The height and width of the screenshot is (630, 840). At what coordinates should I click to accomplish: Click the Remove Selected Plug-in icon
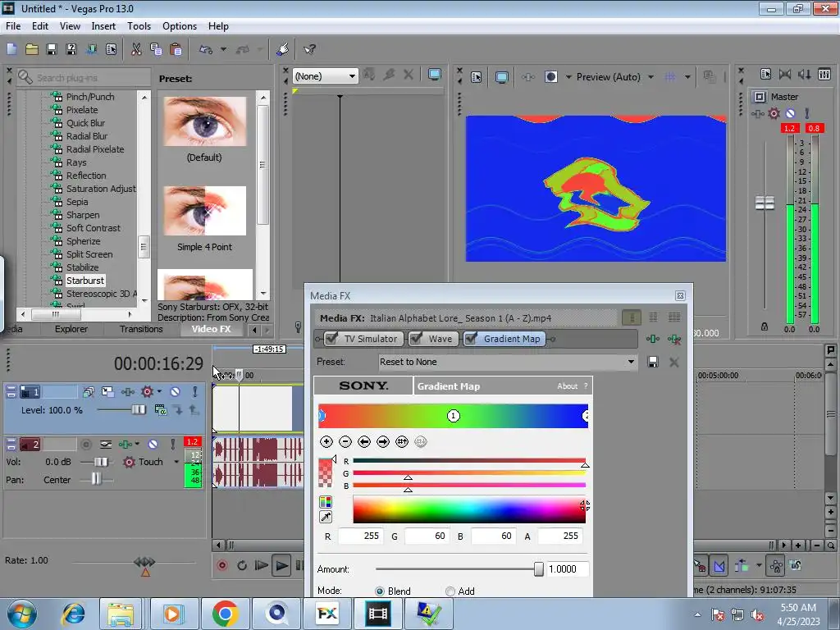[674, 339]
